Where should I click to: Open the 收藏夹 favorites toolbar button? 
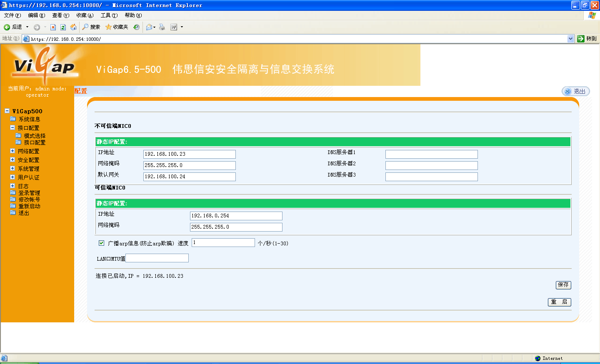tap(117, 27)
